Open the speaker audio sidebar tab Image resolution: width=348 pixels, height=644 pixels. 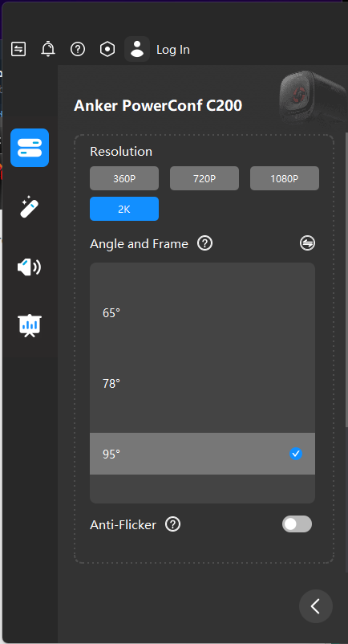[x=29, y=267]
